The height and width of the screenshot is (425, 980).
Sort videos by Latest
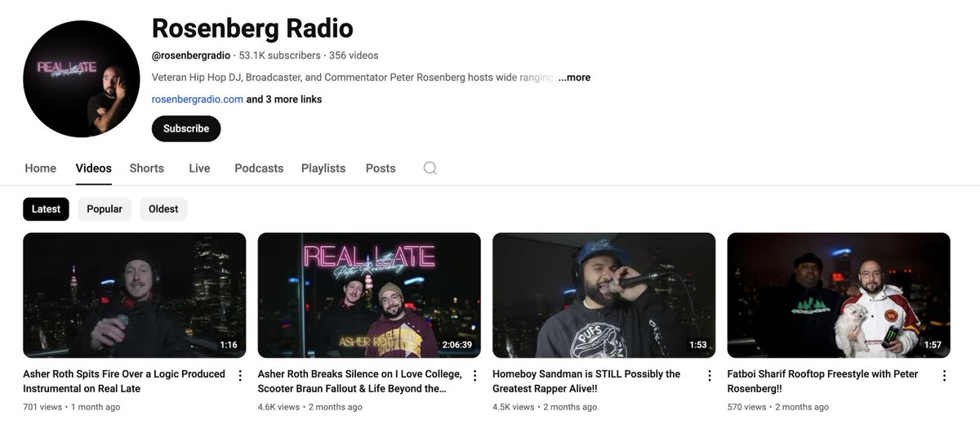pos(46,209)
